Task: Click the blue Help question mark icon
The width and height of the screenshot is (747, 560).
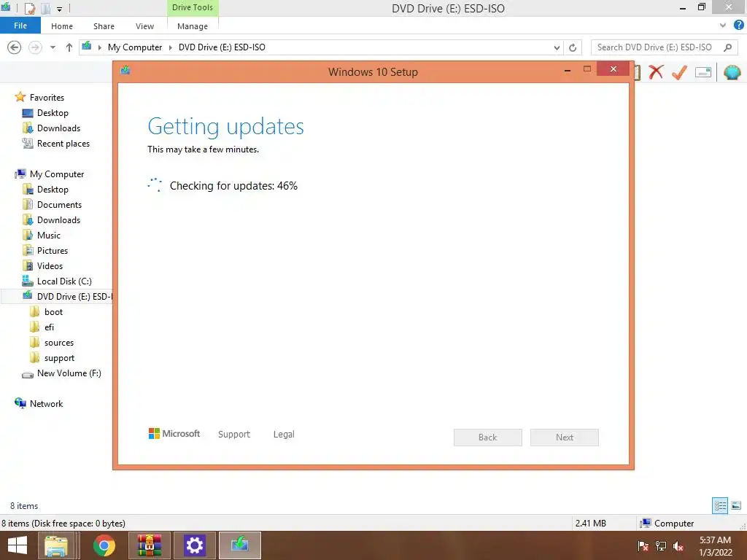Action: coord(738,26)
